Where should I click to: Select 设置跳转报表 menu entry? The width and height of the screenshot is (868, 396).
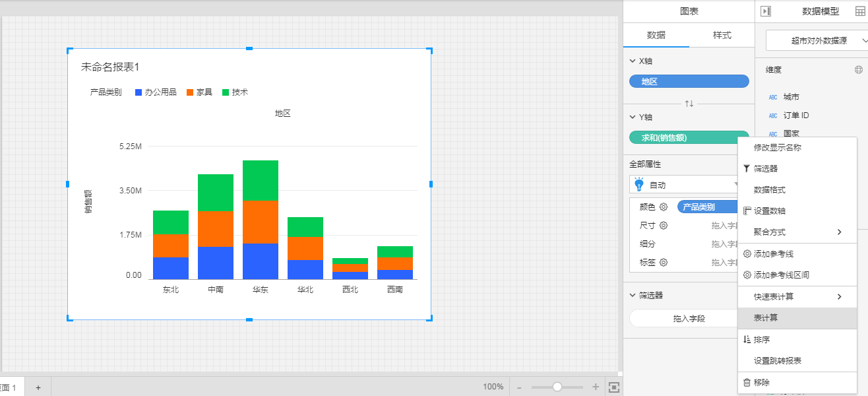point(797,360)
